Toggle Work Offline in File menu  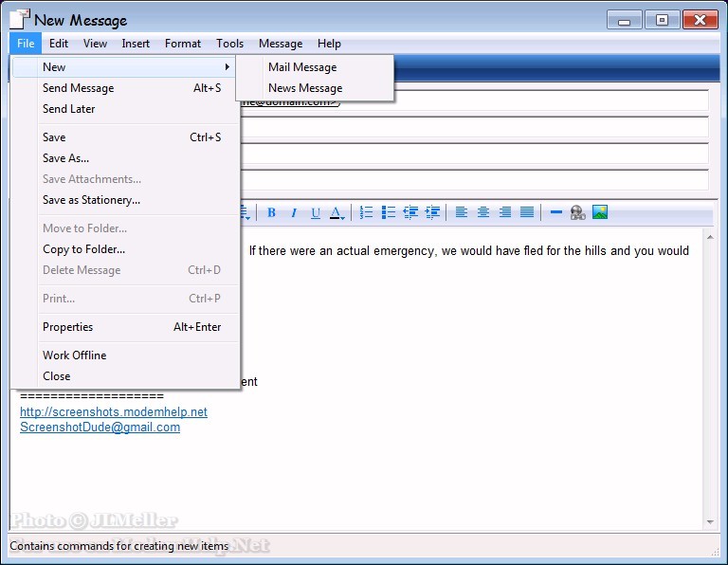(x=74, y=355)
